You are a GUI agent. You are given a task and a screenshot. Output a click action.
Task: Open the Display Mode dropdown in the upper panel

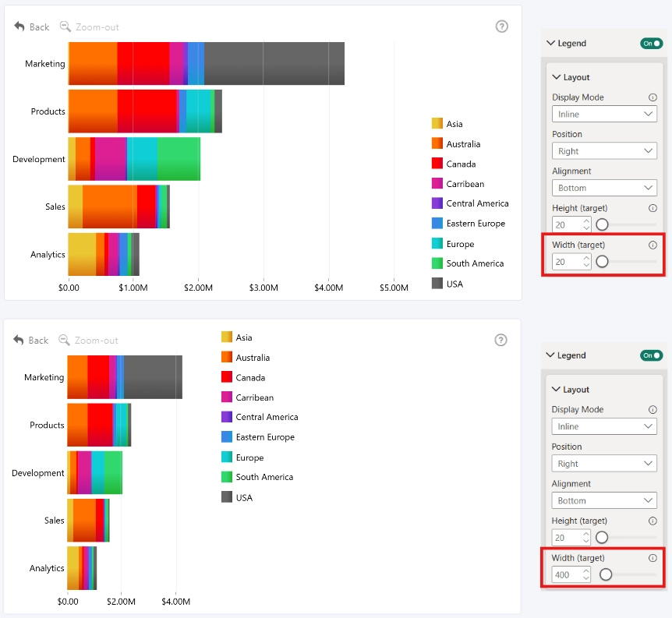click(604, 114)
